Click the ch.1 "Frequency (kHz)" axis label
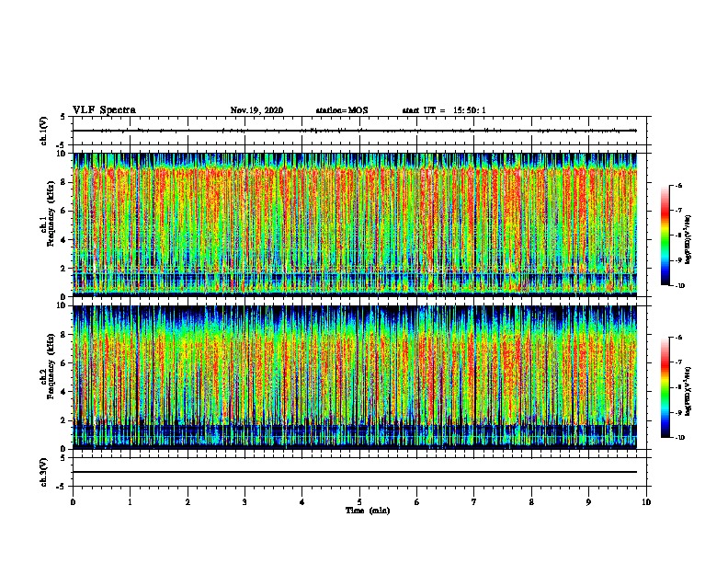728x563 pixels. 51,213
